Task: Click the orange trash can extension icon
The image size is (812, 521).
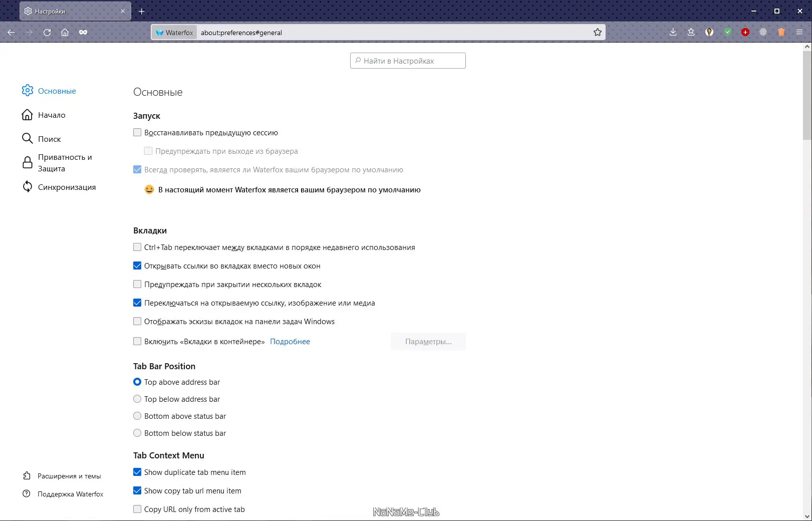Action: click(x=781, y=33)
